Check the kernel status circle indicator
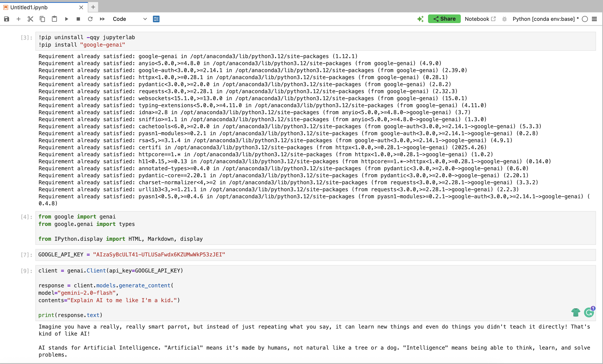The width and height of the screenshot is (603, 364). click(x=585, y=19)
